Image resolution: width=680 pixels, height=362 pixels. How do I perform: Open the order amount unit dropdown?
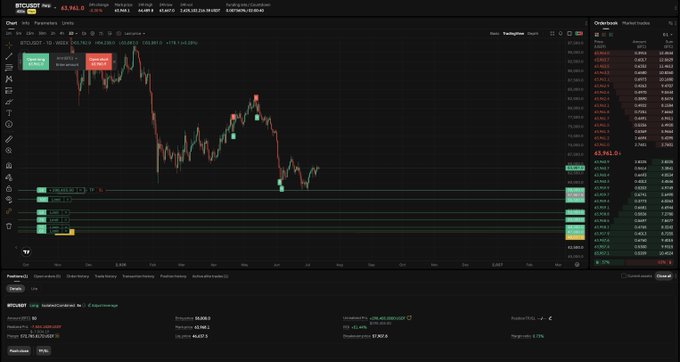pyautogui.click(x=67, y=58)
